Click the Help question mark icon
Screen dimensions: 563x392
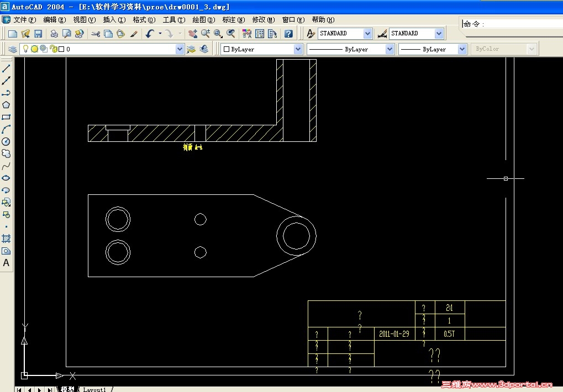[x=288, y=34]
